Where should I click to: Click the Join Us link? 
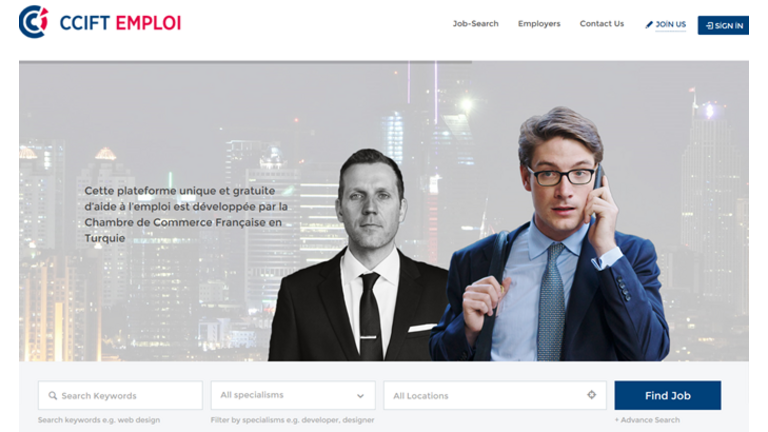(670, 24)
